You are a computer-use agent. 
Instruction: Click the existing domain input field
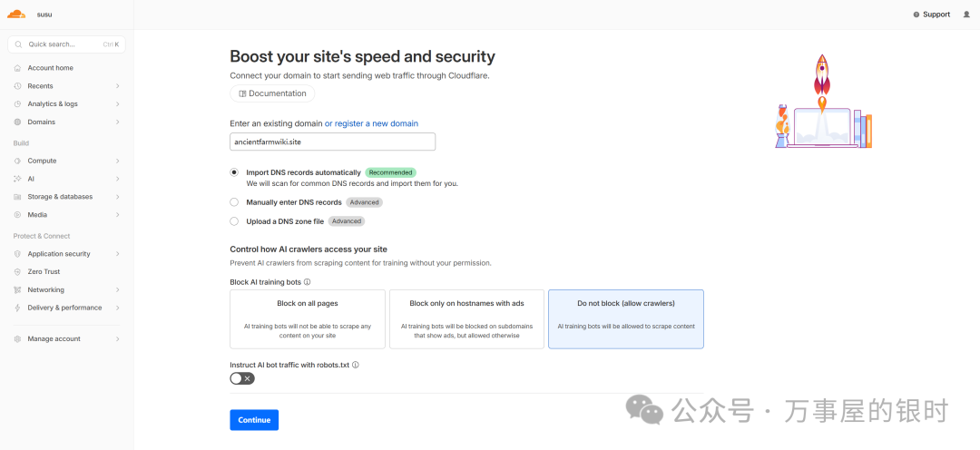pyautogui.click(x=332, y=142)
